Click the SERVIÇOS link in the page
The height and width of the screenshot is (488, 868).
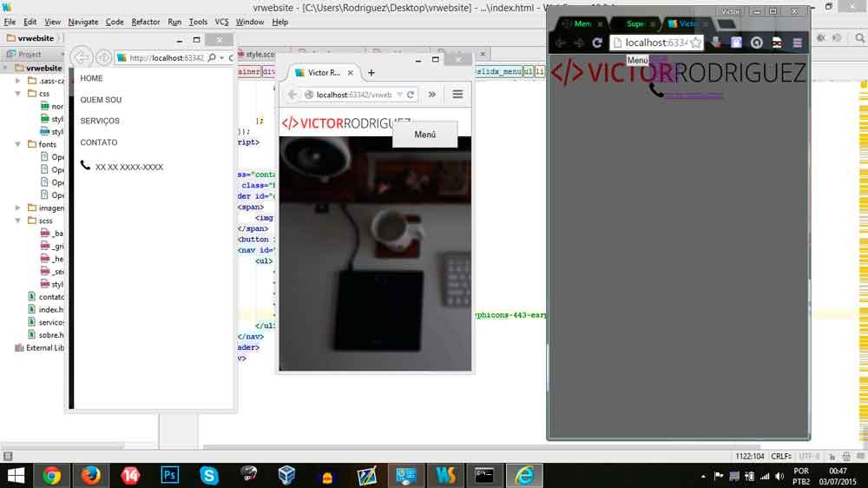pos(100,122)
